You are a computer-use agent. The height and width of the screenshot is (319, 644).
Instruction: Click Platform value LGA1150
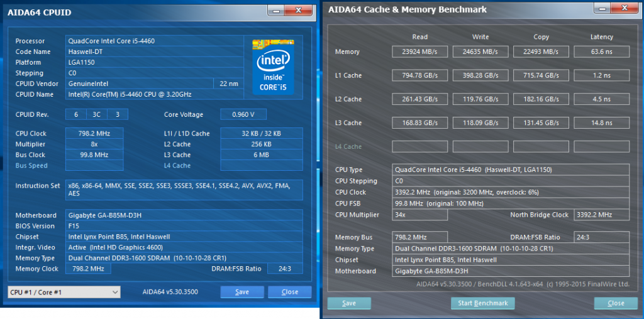155,62
